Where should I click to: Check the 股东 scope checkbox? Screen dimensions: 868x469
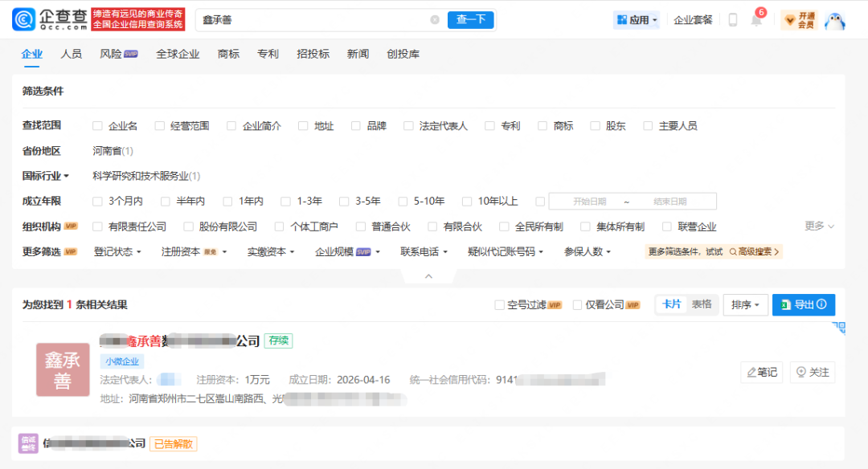tap(595, 126)
